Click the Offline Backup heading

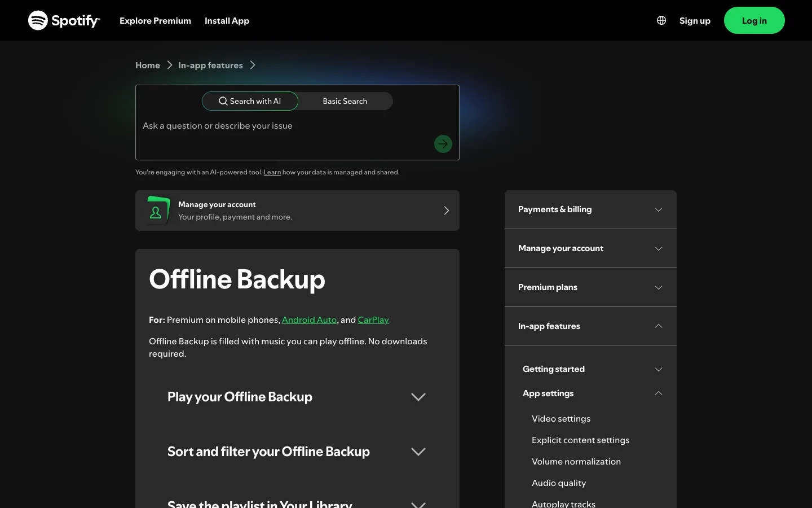(237, 279)
